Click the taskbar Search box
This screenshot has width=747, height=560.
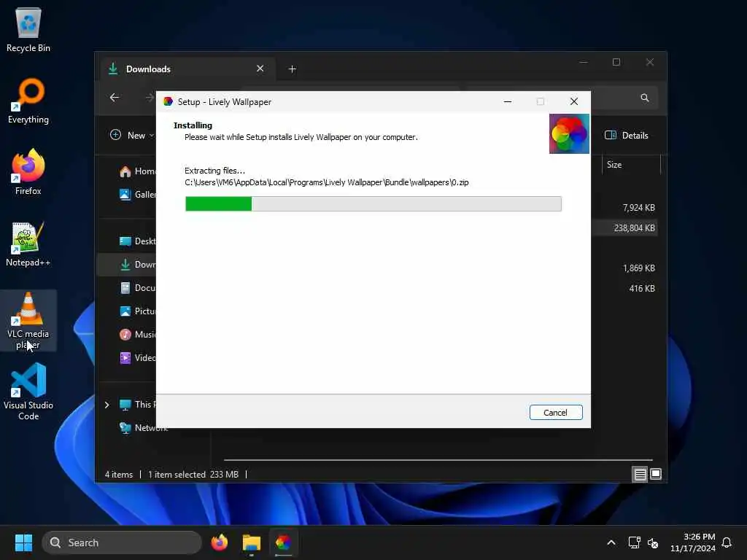pos(122,542)
